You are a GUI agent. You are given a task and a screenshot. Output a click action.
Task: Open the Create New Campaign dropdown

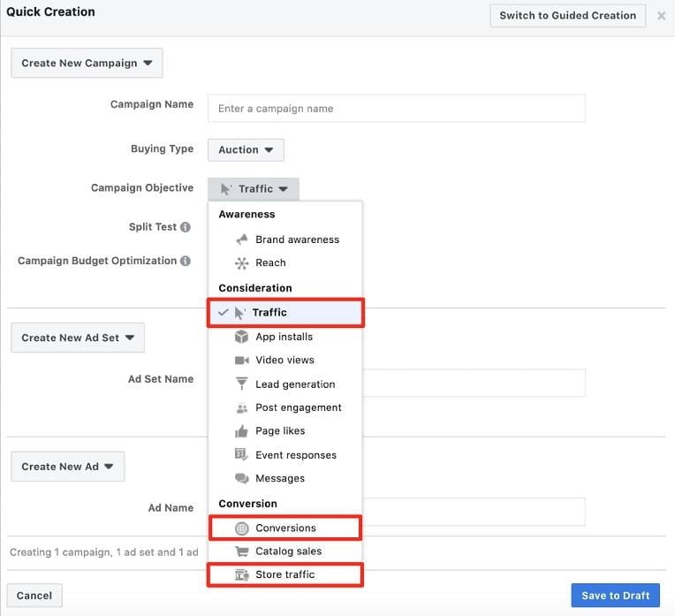click(87, 64)
